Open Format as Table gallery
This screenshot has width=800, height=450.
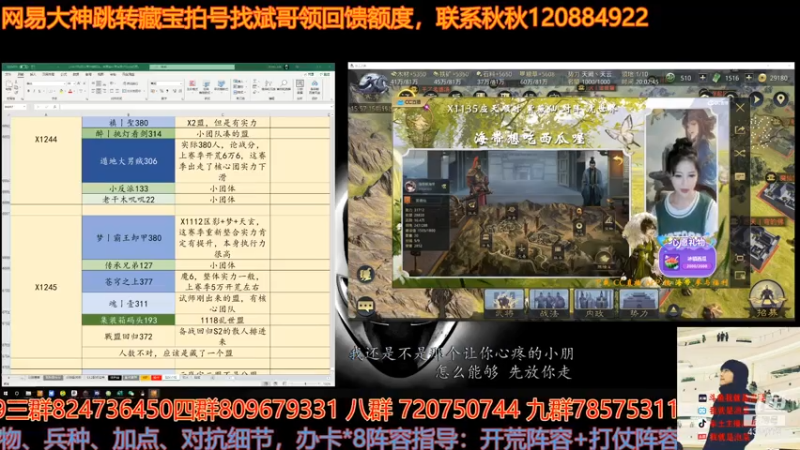tap(206, 86)
